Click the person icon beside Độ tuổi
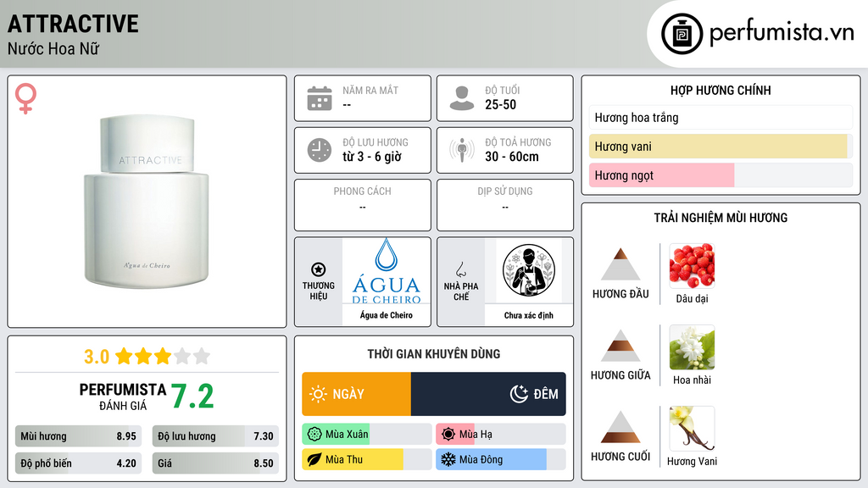868x488 pixels. pyautogui.click(x=462, y=98)
